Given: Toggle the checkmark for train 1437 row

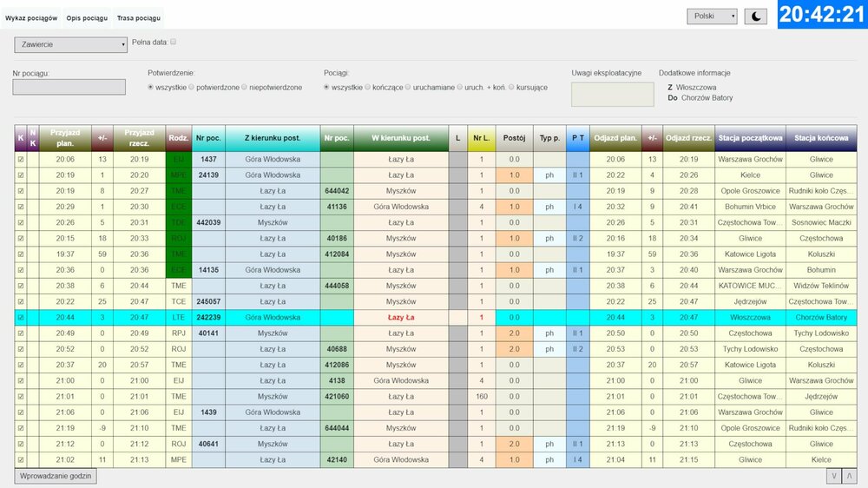Looking at the screenshot, I should click(20, 160).
